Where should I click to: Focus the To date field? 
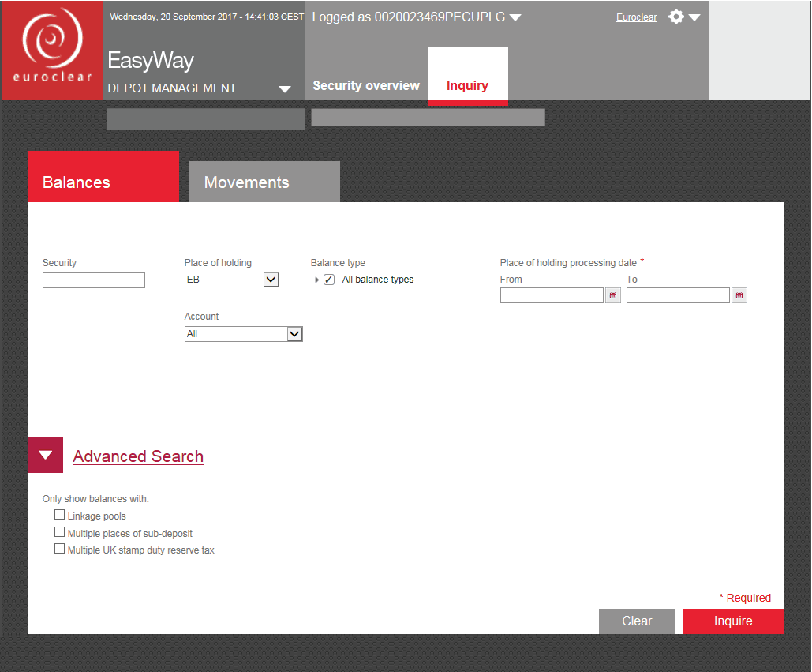point(678,295)
